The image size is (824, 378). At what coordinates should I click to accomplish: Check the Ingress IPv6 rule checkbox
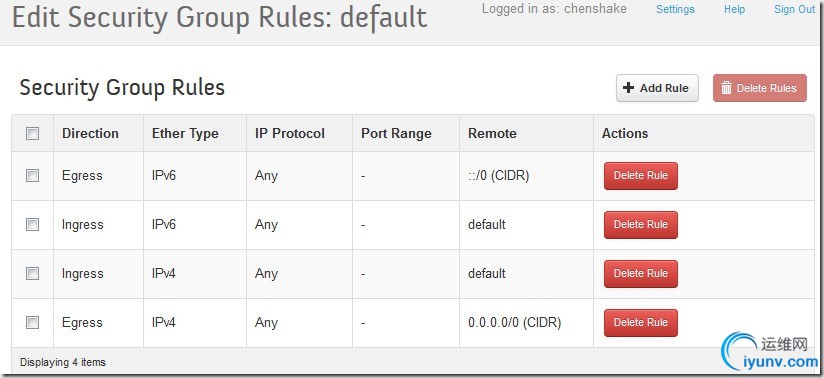click(33, 224)
